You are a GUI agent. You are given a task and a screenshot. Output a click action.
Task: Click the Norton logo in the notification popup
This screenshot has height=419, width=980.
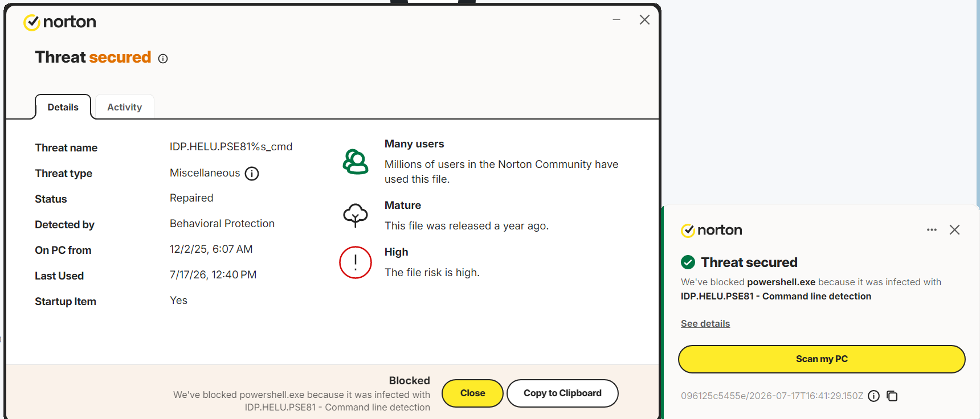(712, 230)
